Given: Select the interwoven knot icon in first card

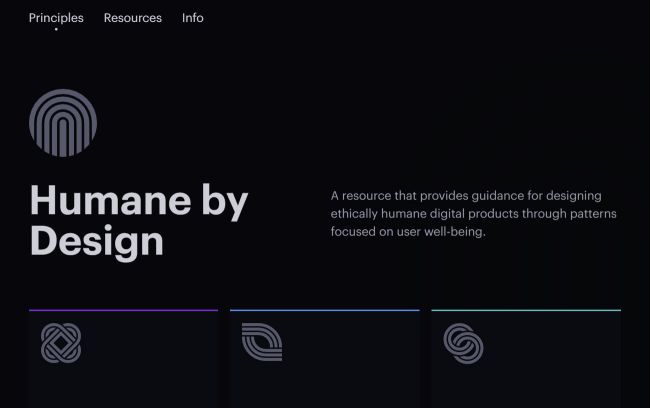Looking at the screenshot, I should 61,343.
